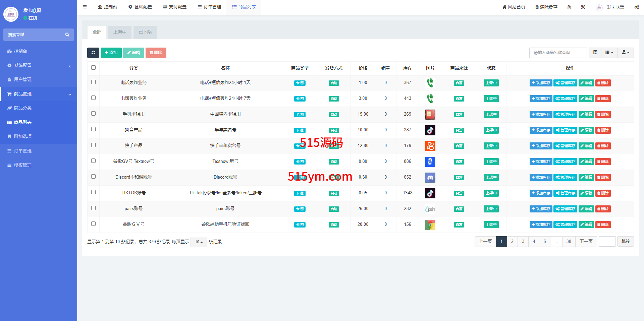644x321 pixels.
Task: Click the Discord image in Discord账号 row
Action: coord(430,177)
